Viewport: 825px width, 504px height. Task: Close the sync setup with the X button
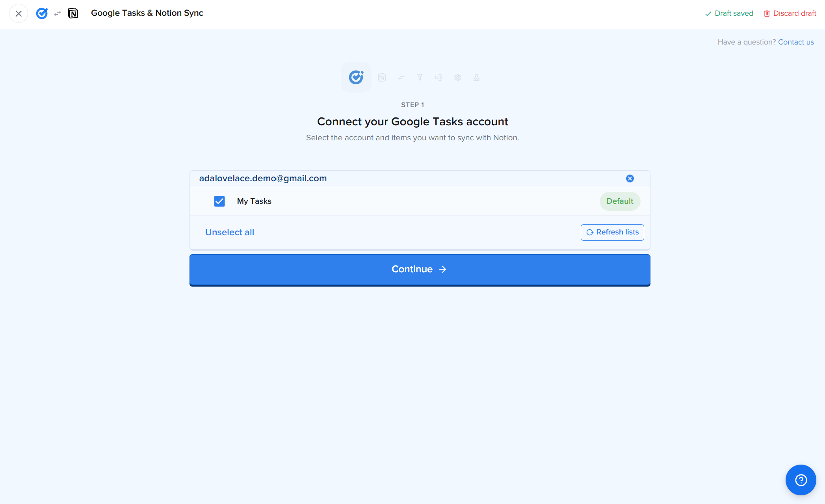[x=19, y=13]
